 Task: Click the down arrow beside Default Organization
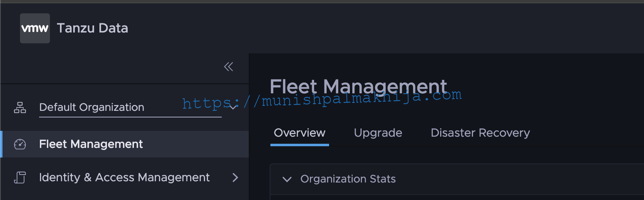point(233,107)
